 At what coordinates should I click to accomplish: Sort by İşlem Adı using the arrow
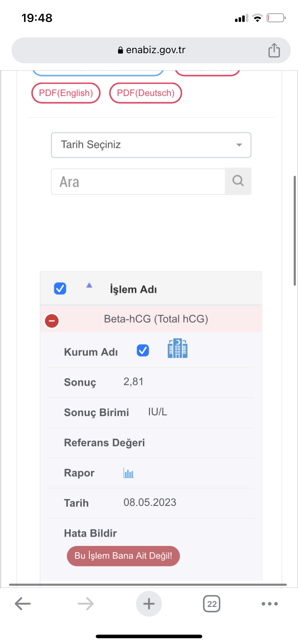tap(89, 285)
